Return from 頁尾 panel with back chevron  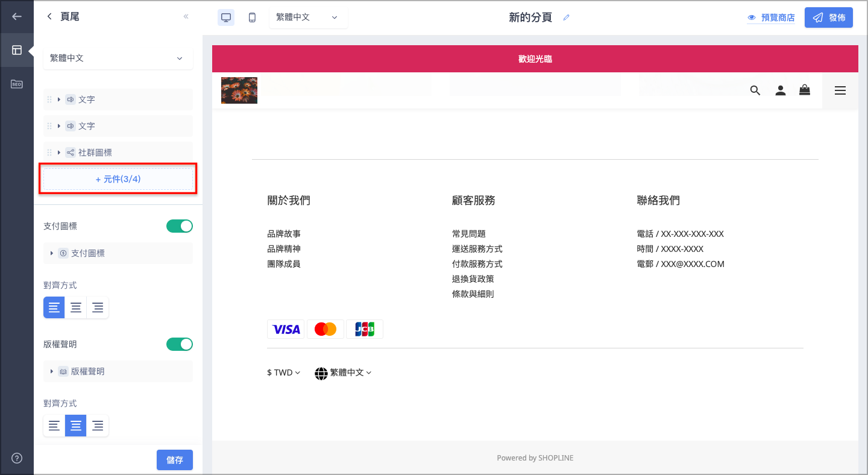pos(49,17)
